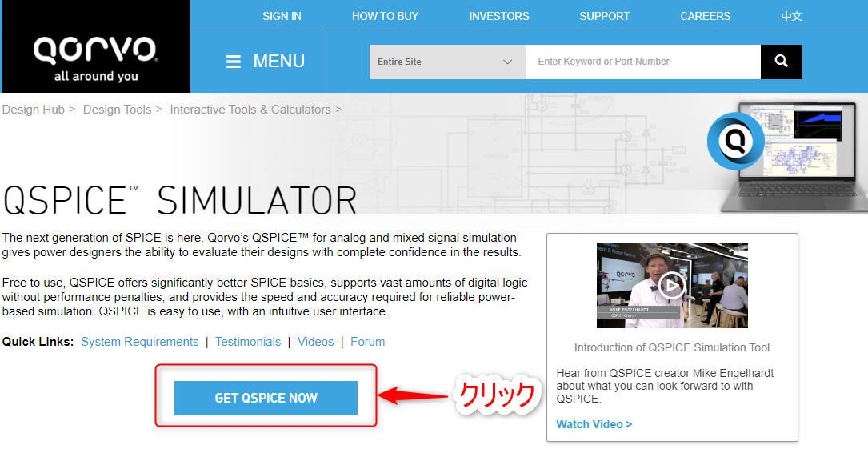This screenshot has width=868, height=465.
Task: Type in the keyword or part number field
Action: tap(642, 62)
